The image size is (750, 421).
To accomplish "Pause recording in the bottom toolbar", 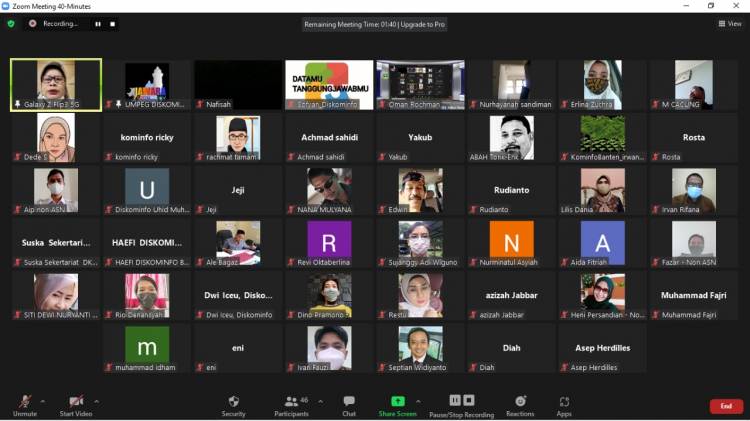I will pyautogui.click(x=455, y=400).
